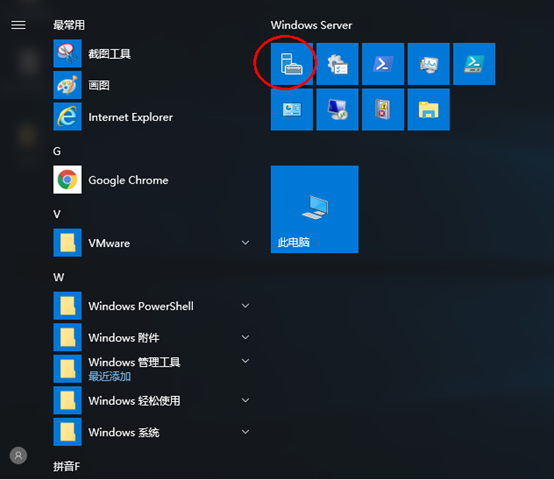
Task: Select the VMware label
Action: pyautogui.click(x=109, y=243)
